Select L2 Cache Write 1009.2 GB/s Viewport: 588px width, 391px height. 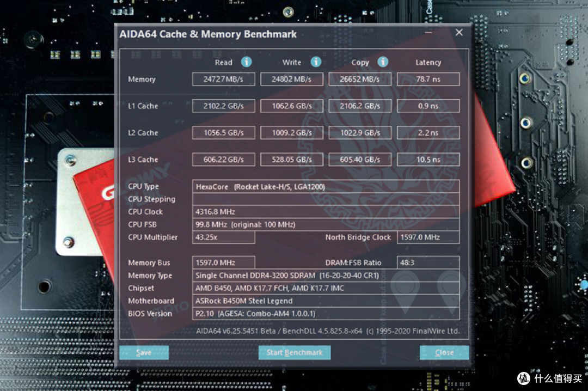click(292, 133)
